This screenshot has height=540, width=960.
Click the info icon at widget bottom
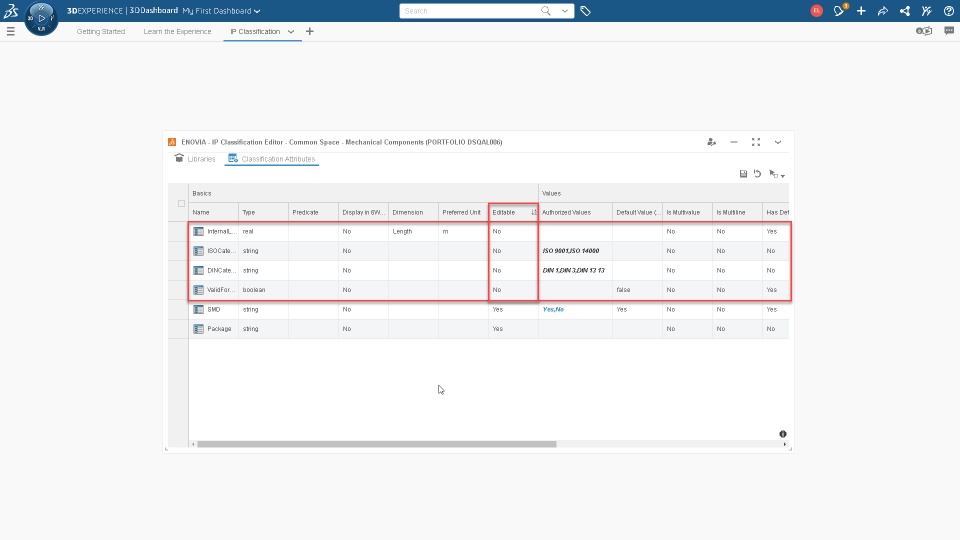(782, 434)
